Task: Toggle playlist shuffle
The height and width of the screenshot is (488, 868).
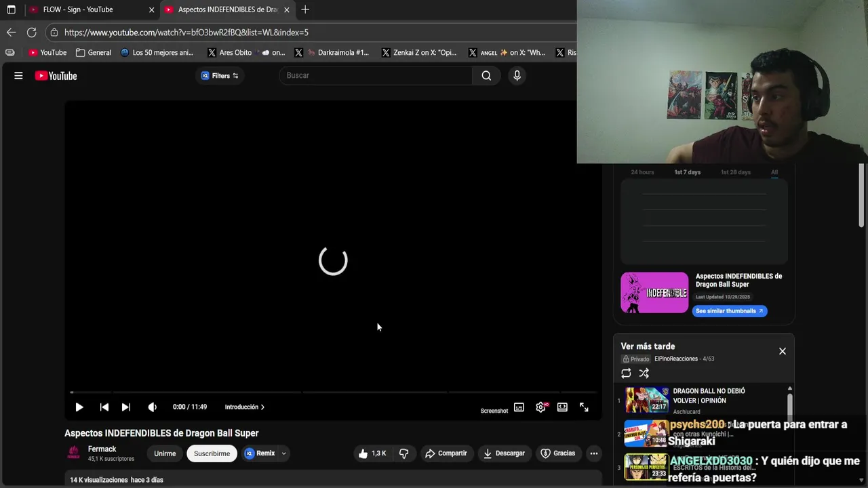Action: pos(644,373)
